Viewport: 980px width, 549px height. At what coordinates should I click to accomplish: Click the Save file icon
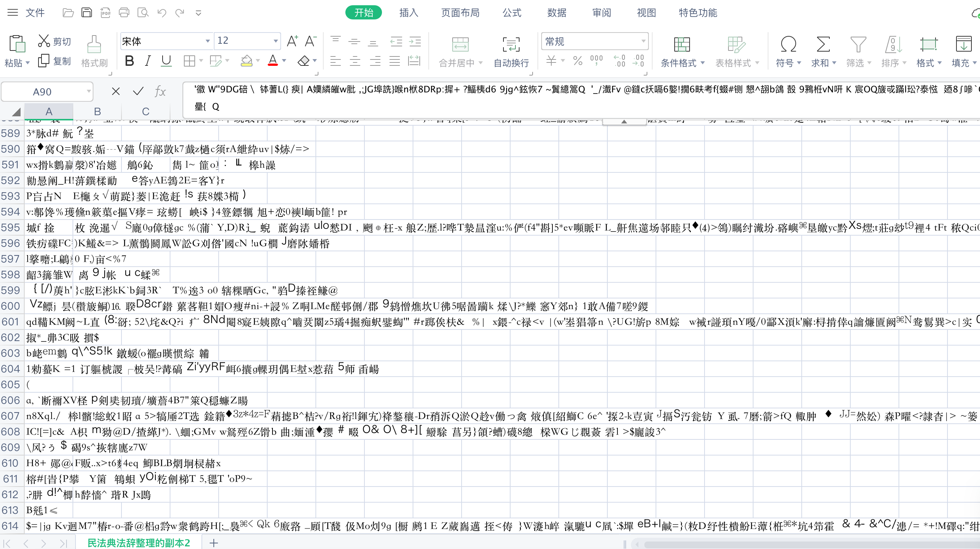tap(87, 13)
